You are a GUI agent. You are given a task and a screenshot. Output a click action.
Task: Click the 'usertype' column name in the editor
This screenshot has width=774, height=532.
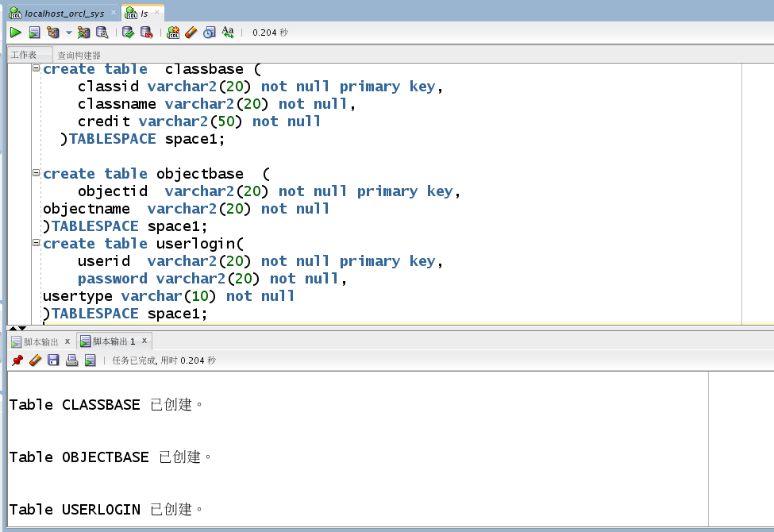click(78, 296)
